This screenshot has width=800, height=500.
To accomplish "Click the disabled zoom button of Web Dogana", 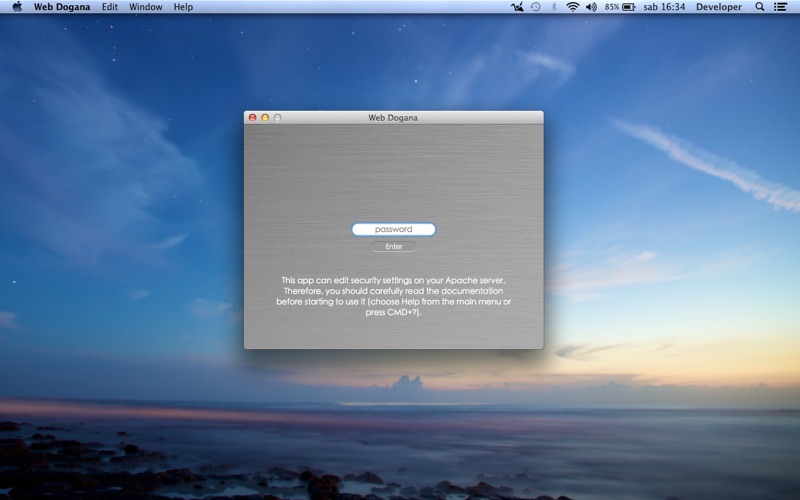I will (278, 117).
